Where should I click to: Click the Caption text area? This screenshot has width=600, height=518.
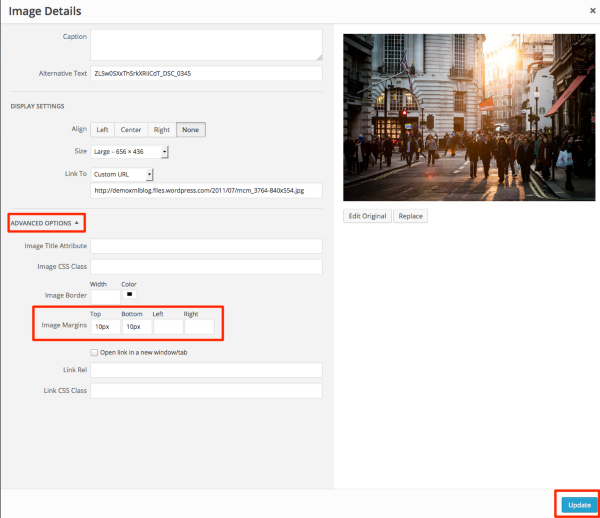(x=206, y=45)
